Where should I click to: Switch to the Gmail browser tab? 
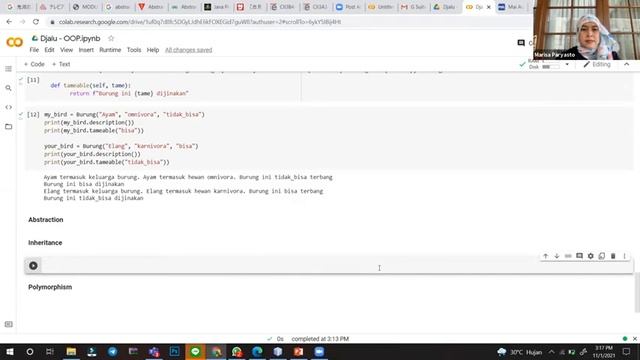click(413, 7)
